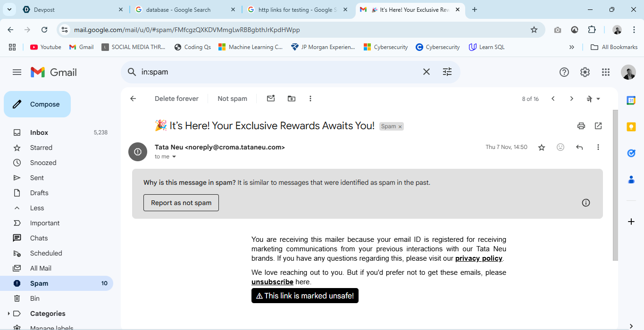Click the unsubscribe link
Image resolution: width=644 pixels, height=330 pixels.
272,282
